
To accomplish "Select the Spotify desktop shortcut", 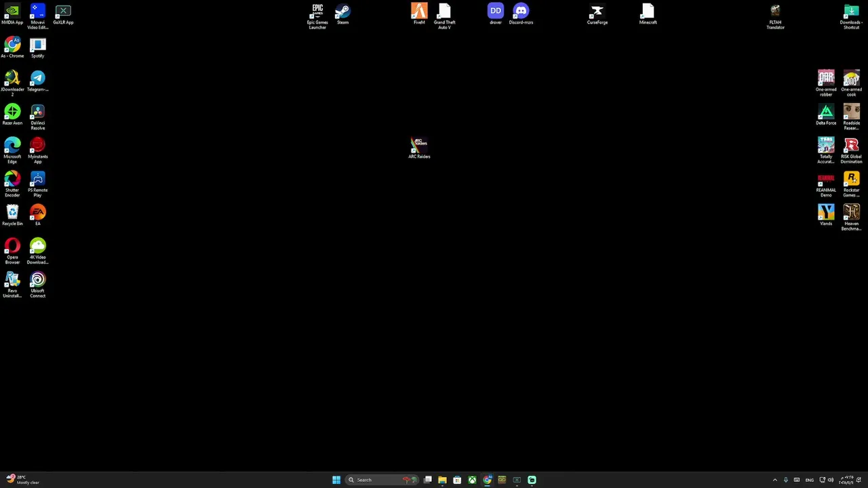I will 37,48.
